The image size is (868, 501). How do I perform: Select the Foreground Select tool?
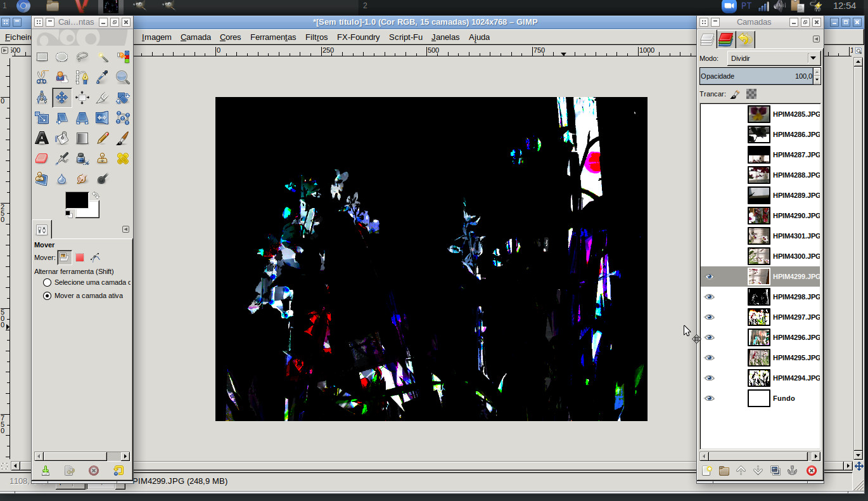pyautogui.click(x=62, y=77)
